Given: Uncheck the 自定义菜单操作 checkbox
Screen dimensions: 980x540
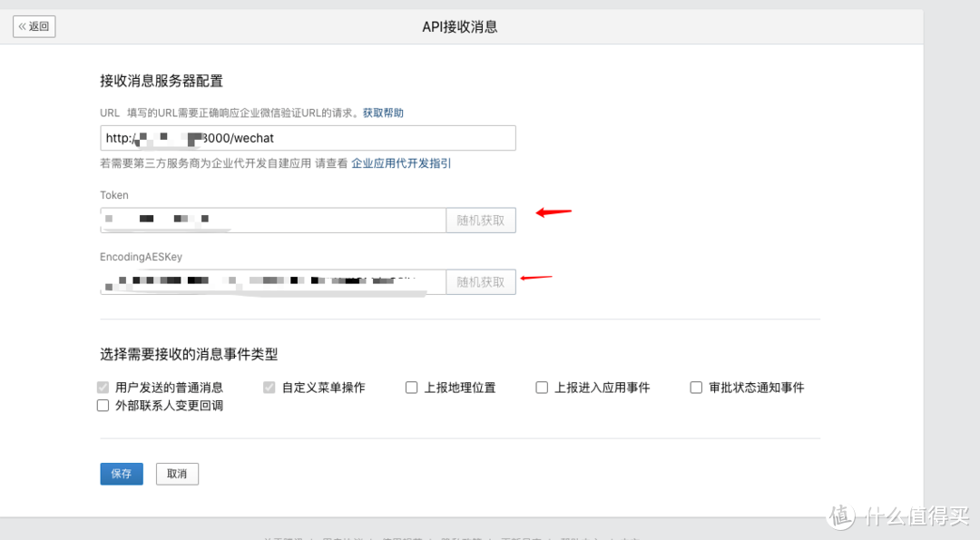Looking at the screenshot, I should click(x=269, y=387).
